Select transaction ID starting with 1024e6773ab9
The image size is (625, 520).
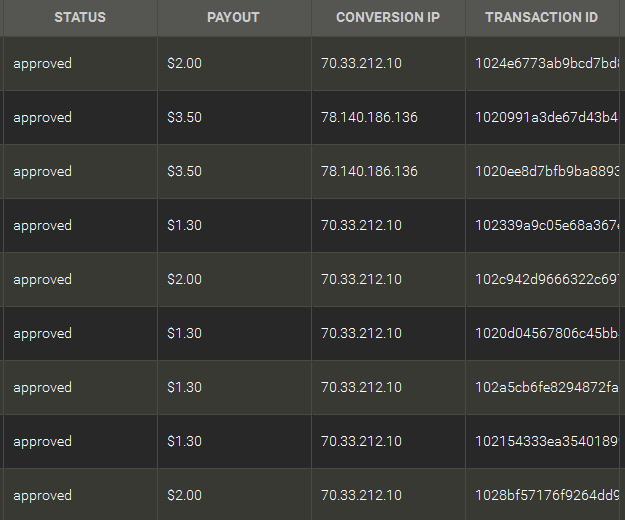pyautogui.click(x=548, y=64)
